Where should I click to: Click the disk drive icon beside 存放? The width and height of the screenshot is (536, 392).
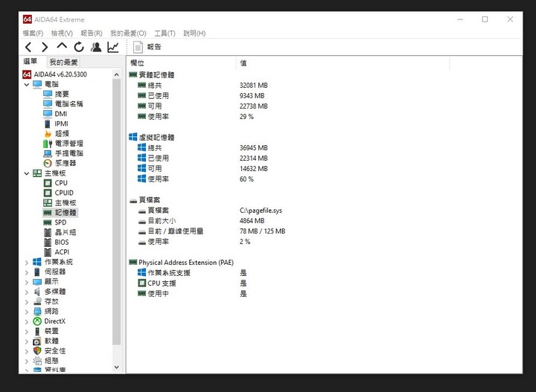coord(37,302)
